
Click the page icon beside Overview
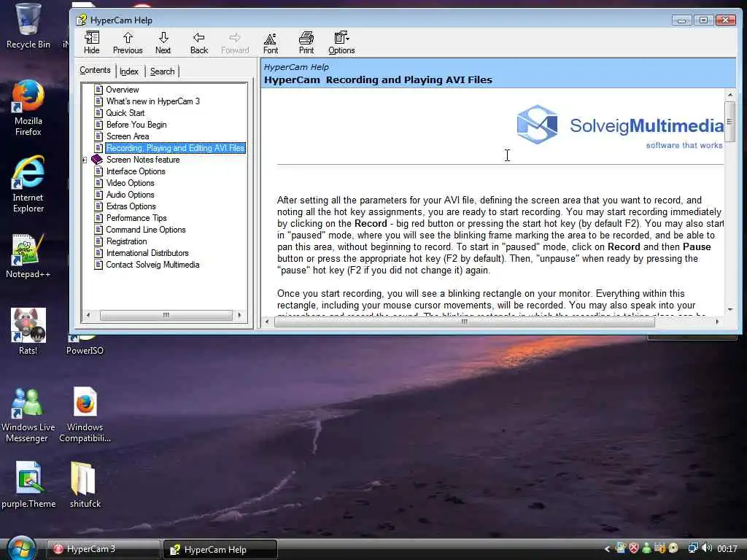pos(98,90)
